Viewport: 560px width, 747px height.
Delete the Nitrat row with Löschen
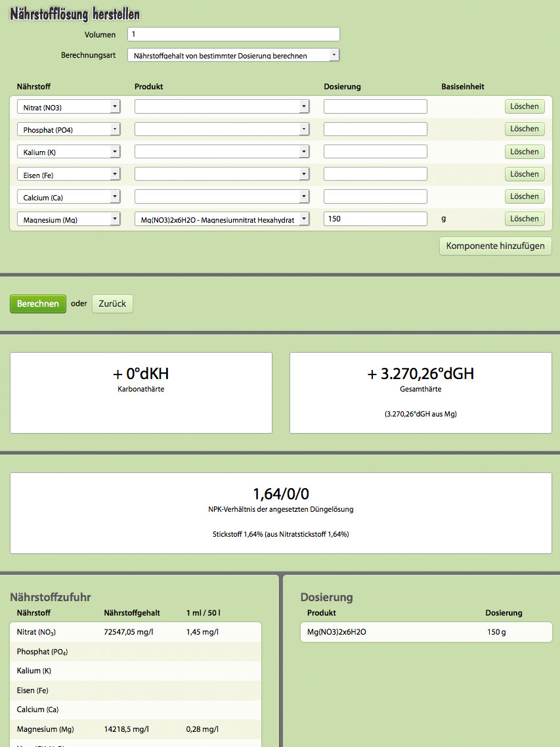pos(524,106)
